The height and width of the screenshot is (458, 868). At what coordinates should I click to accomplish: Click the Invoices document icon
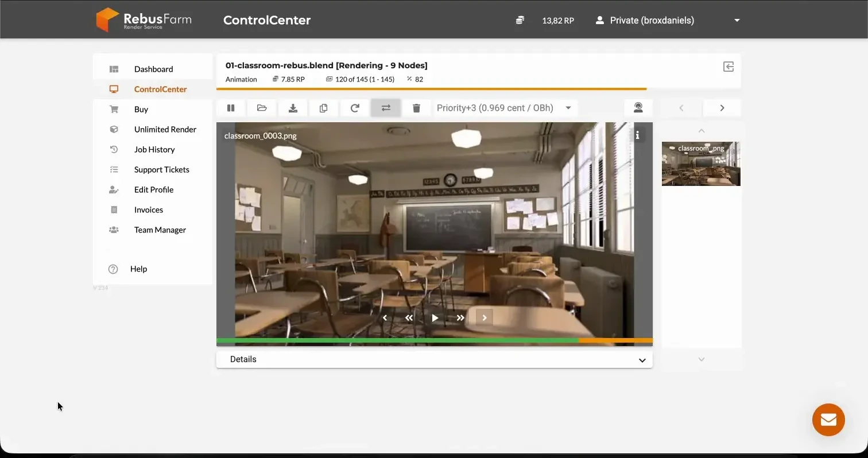point(114,209)
